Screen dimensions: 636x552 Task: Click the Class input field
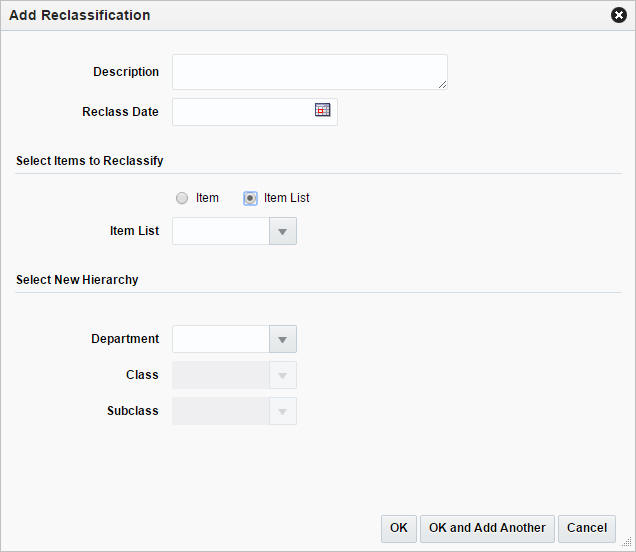(x=221, y=376)
